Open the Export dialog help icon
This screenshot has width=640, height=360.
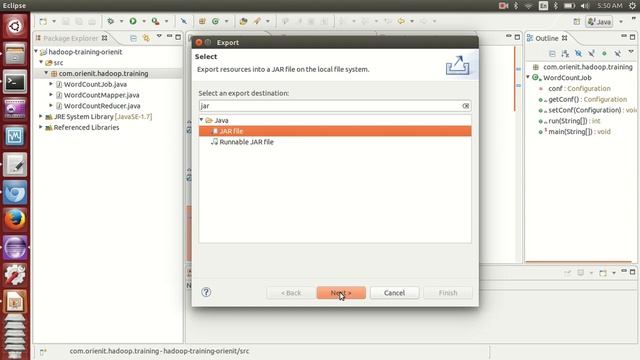click(206, 292)
